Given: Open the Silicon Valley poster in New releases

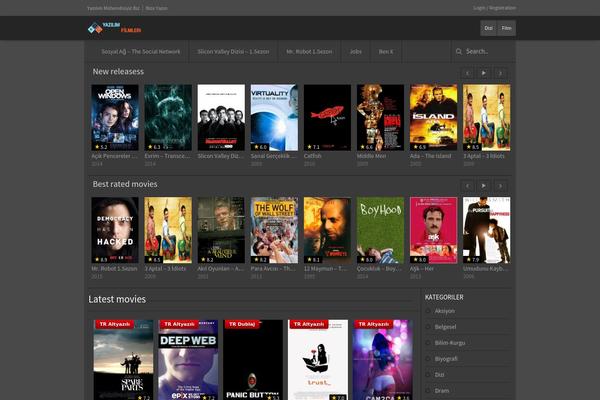Looking at the screenshot, I should pos(221,118).
